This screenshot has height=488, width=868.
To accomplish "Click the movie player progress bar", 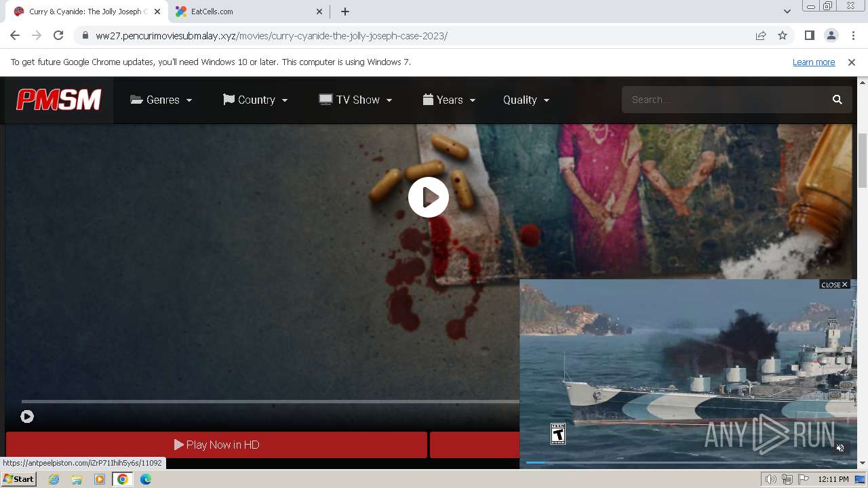I will (270, 401).
